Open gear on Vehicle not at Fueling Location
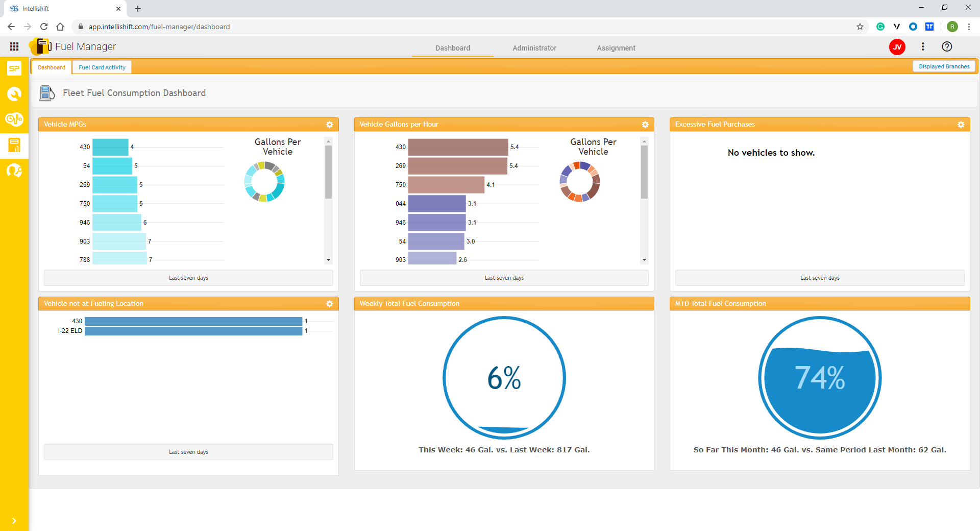980x531 pixels. 329,304
